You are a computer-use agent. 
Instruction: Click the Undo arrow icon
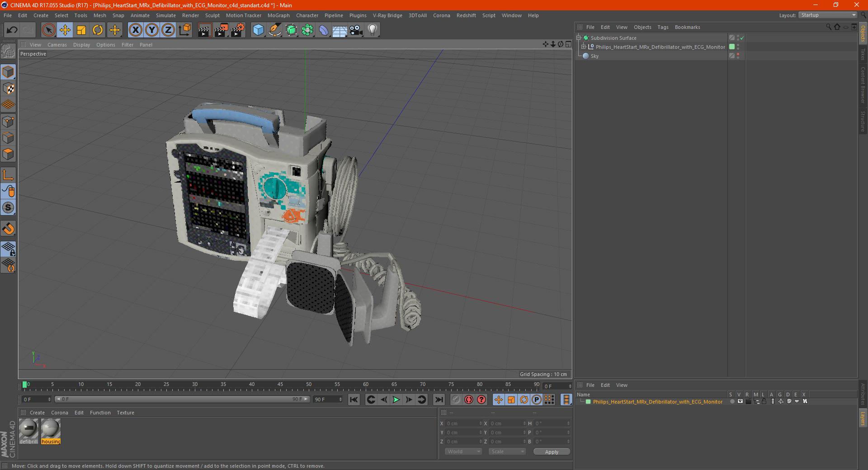point(12,30)
